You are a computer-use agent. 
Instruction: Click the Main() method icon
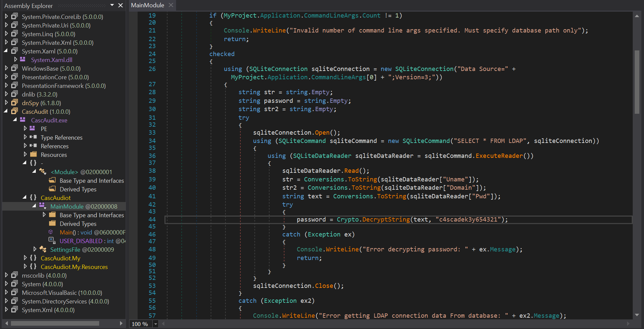(x=51, y=232)
